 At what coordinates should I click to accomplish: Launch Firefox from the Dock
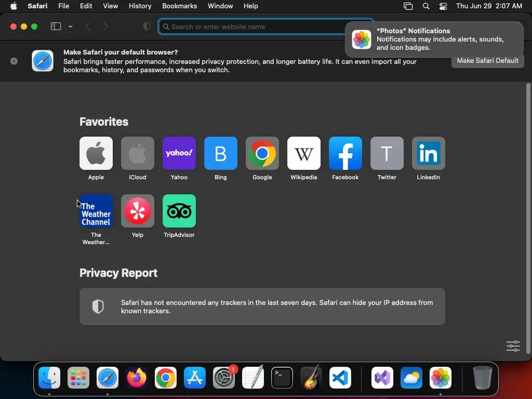coord(137,378)
